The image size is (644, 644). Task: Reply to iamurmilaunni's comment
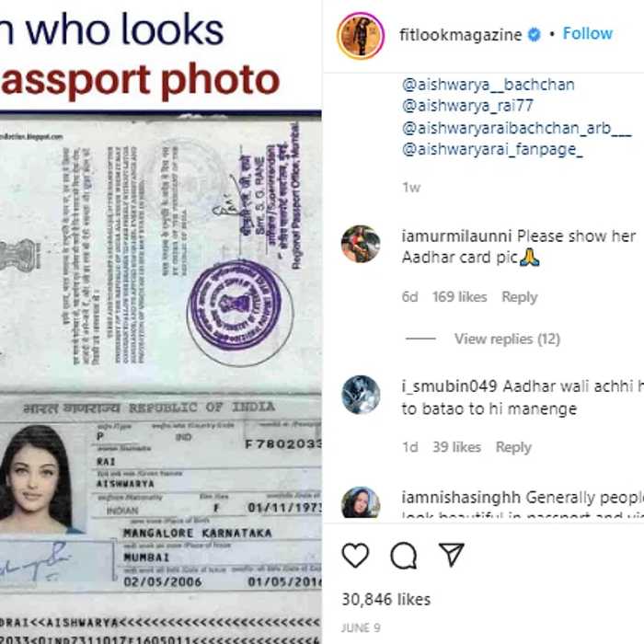[x=519, y=296]
